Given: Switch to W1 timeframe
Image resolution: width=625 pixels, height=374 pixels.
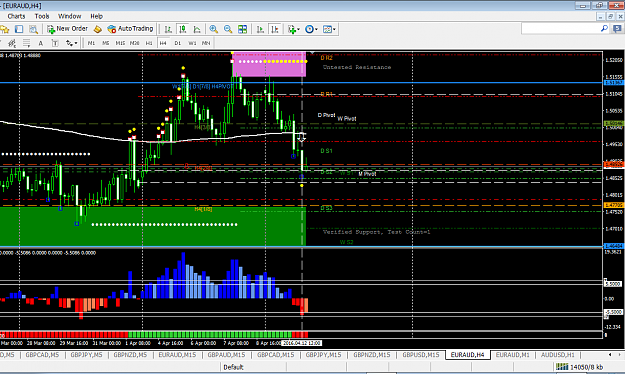Looking at the screenshot, I should point(192,43).
